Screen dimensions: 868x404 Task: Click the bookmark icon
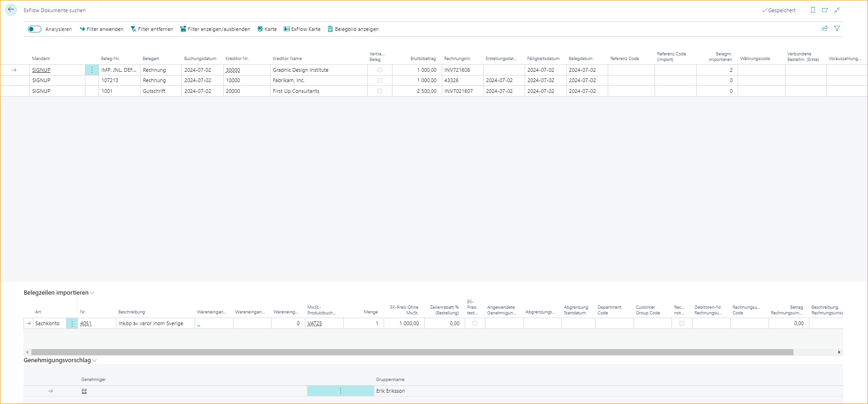point(813,10)
